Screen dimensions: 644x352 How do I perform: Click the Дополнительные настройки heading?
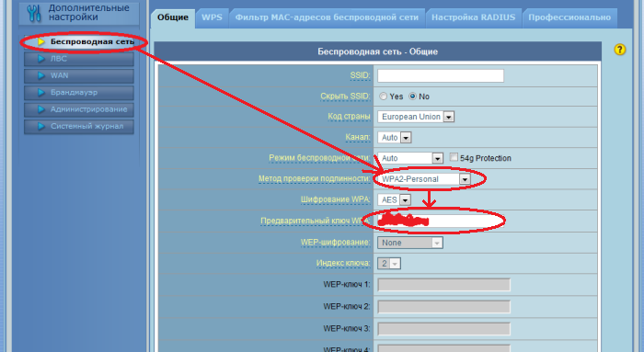click(x=88, y=13)
